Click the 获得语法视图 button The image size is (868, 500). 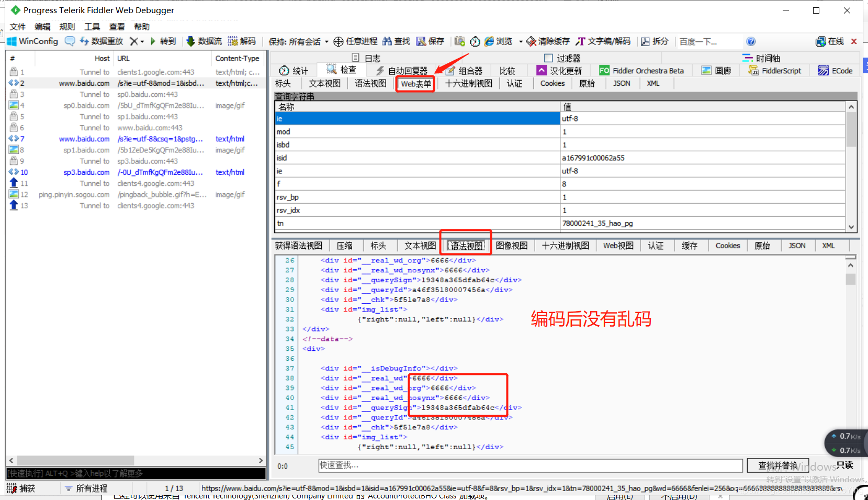coord(299,246)
